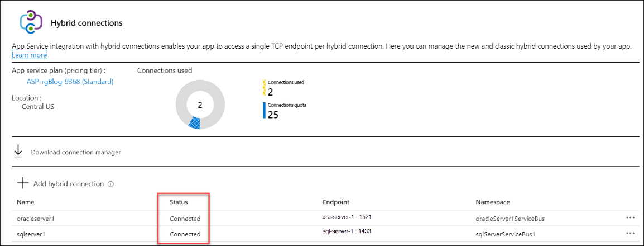
Task: Click the Hybrid connections logo icon
Action: click(31, 23)
